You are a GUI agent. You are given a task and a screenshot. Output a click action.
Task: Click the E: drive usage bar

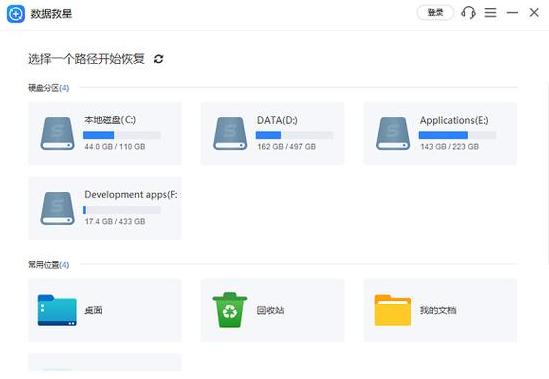coord(457,135)
